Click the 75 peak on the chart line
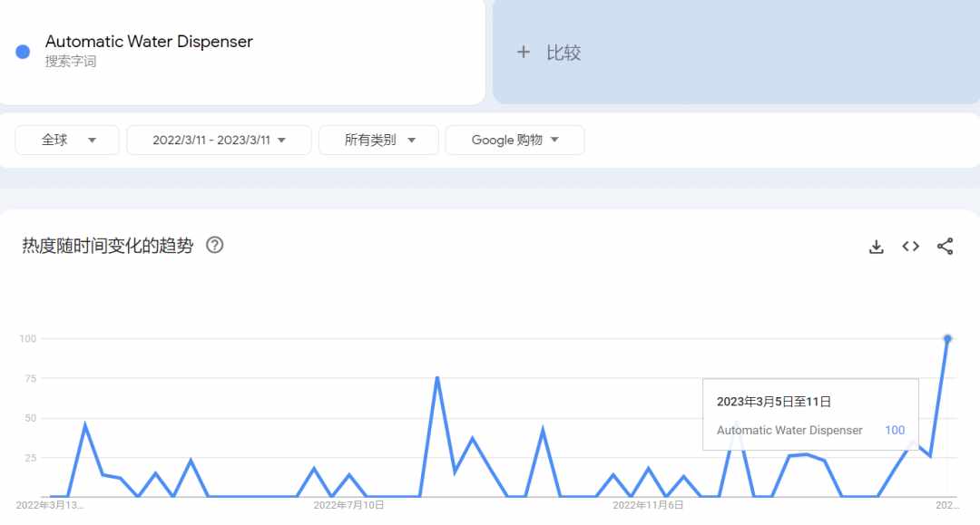The height and width of the screenshot is (525, 980). [x=436, y=378]
